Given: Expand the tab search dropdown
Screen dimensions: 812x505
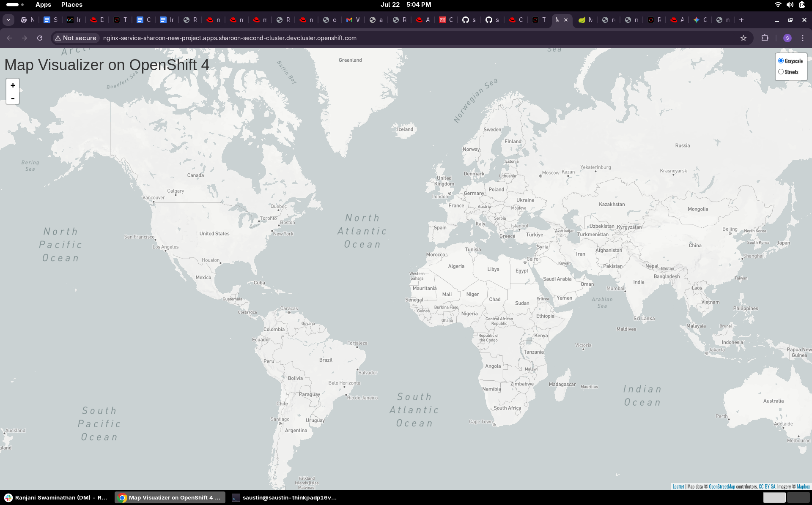Looking at the screenshot, I should coord(8,20).
